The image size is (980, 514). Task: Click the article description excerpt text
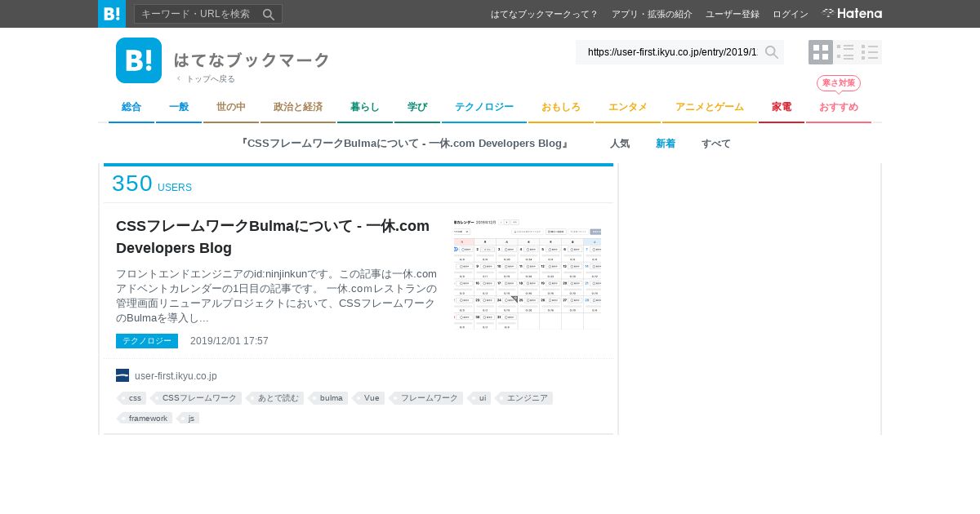277,295
